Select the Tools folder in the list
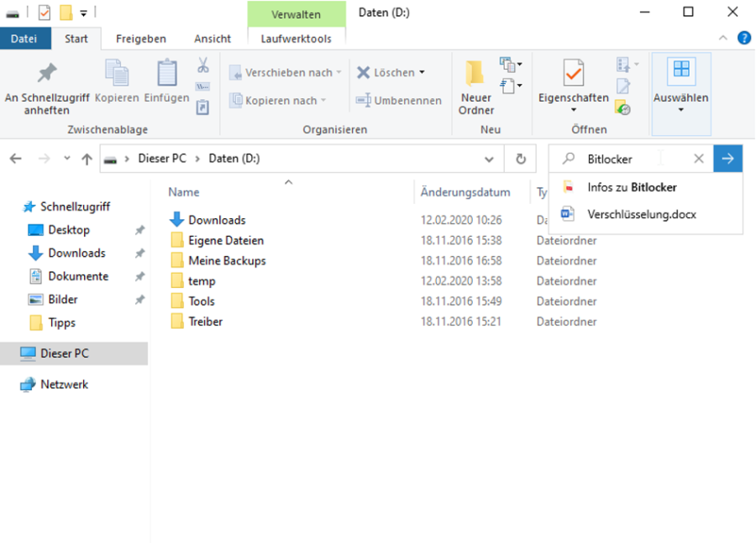This screenshot has height=543, width=756. pyautogui.click(x=202, y=301)
